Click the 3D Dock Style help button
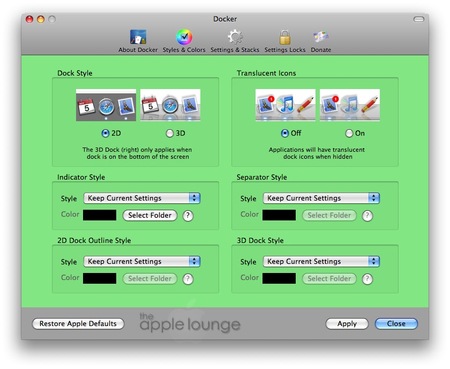450x369 pixels. click(x=367, y=279)
